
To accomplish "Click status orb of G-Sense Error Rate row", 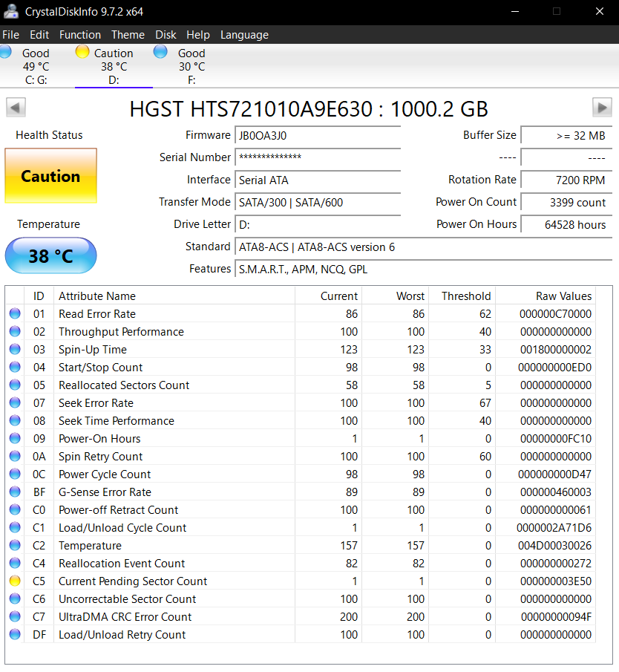I will [x=15, y=492].
